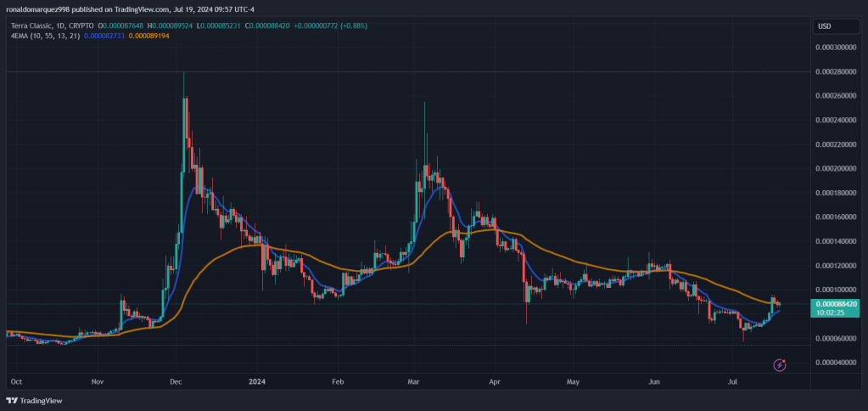
Task: Click the current price label 0.000088420
Action: coord(836,303)
